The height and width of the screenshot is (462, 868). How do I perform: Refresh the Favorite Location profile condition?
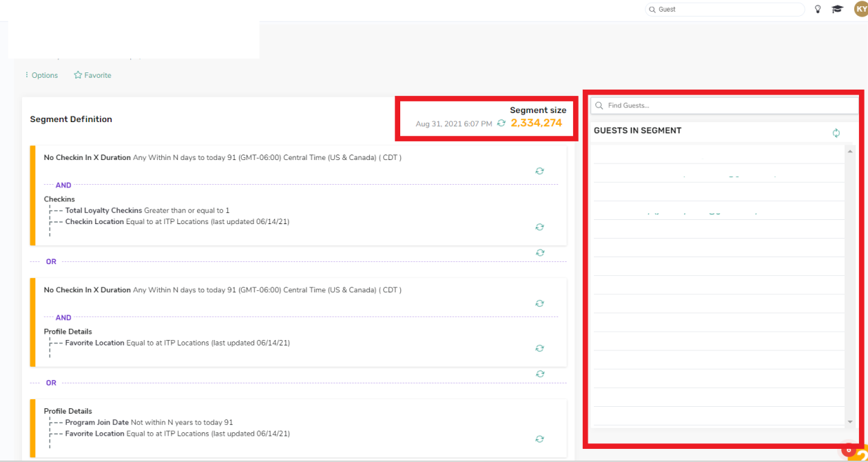tap(539, 348)
